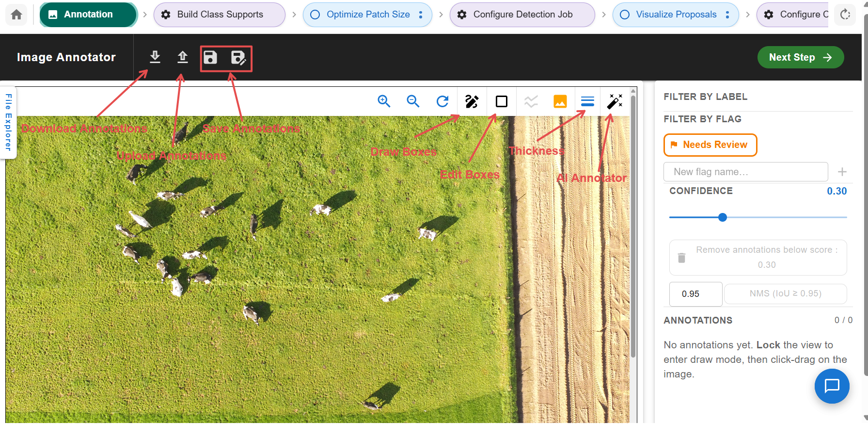The image size is (868, 424).
Task: Focus the New flag name field
Action: coord(745,172)
